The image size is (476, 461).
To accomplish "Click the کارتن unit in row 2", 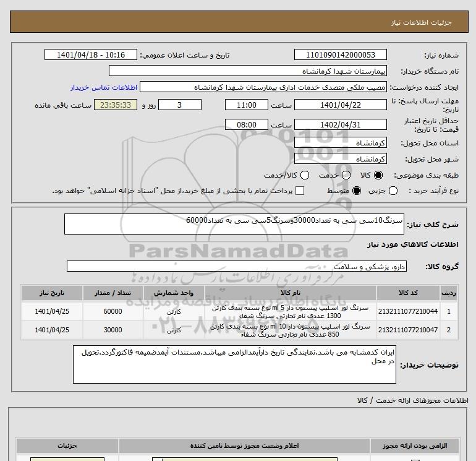I will tap(174, 330).
